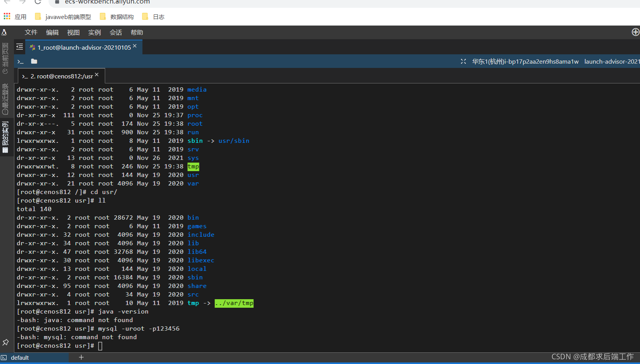Open the 编辑 menu
The height and width of the screenshot is (364, 640).
point(52,33)
